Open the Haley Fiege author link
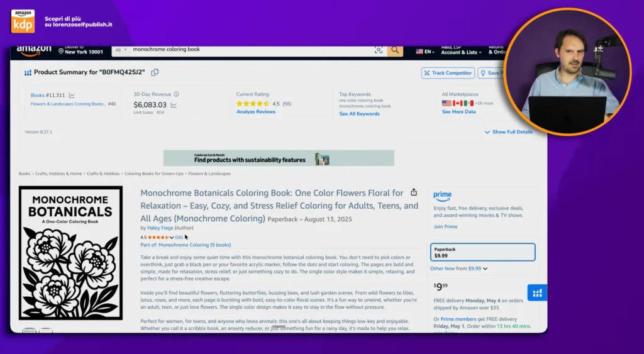This screenshot has width=644, height=354. (160, 228)
